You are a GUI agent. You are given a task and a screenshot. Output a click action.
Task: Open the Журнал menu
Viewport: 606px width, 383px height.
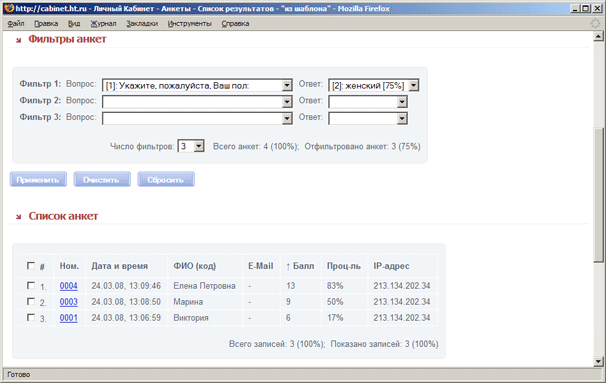[x=103, y=24]
